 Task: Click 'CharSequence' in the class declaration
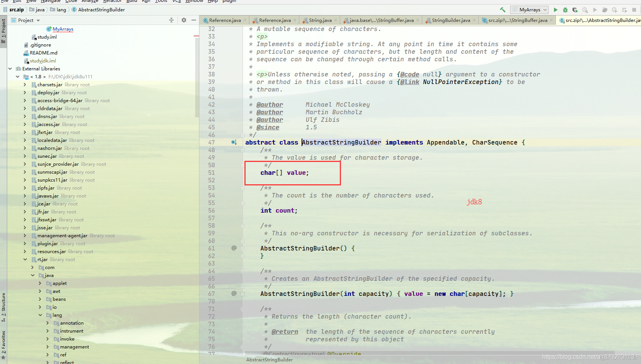(x=495, y=143)
